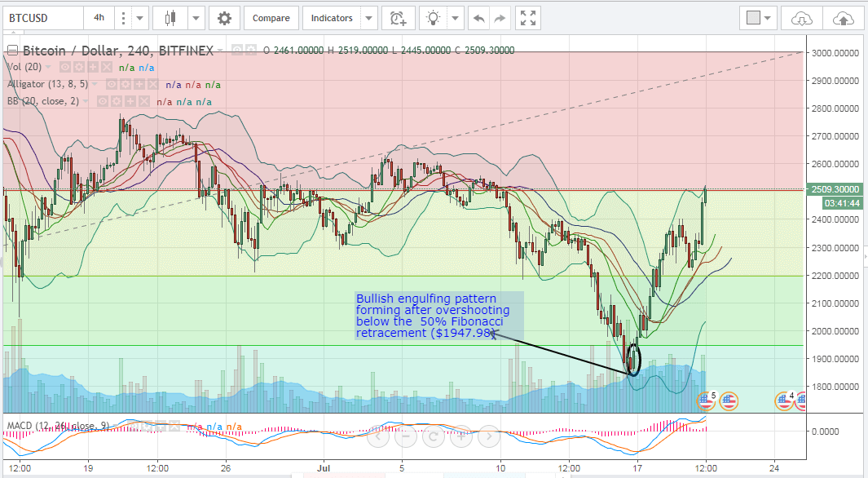
Task: Open BB (20, close, 2) settings gear
Action: coord(117,101)
